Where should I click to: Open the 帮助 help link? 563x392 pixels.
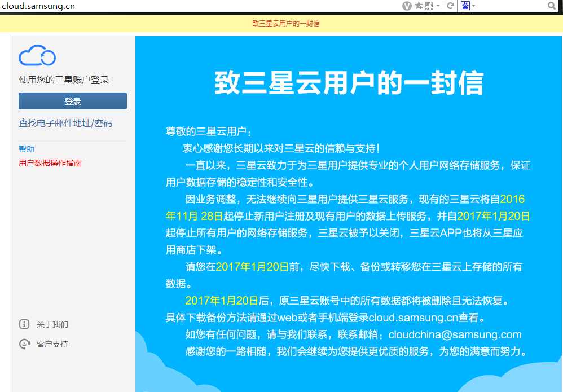[27, 149]
